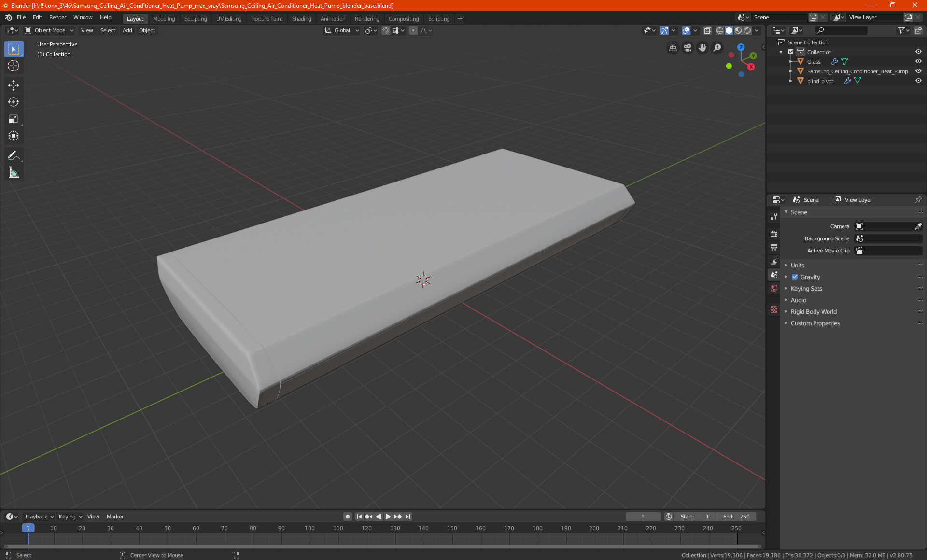The width and height of the screenshot is (927, 560).
Task: Toggle orthographic grid view icon
Action: pyautogui.click(x=673, y=48)
